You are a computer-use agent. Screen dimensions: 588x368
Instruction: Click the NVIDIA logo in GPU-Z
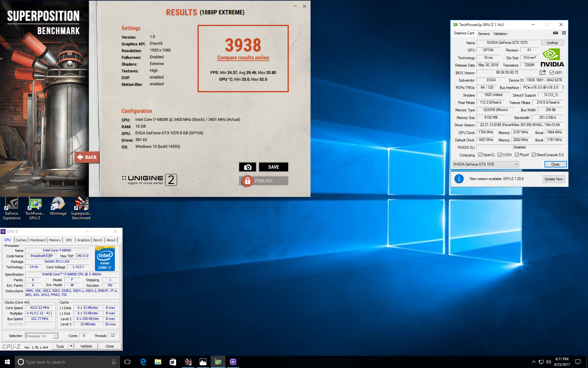(x=552, y=58)
